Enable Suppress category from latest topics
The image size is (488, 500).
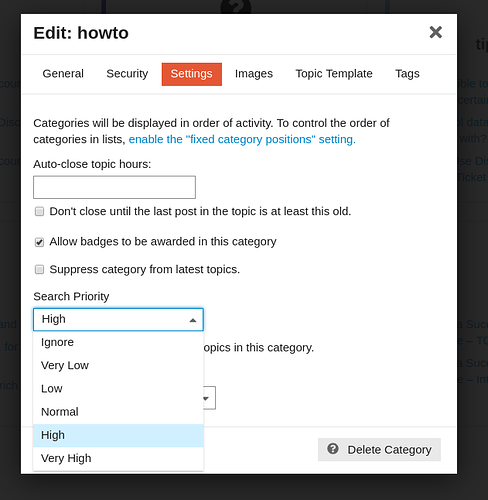pyautogui.click(x=39, y=269)
